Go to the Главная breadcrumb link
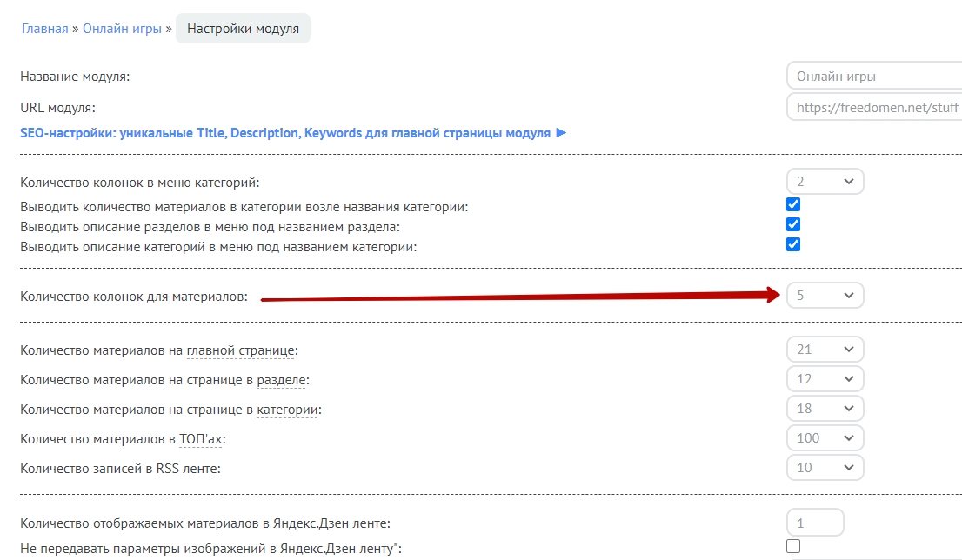The height and width of the screenshot is (560, 962). click(x=44, y=29)
